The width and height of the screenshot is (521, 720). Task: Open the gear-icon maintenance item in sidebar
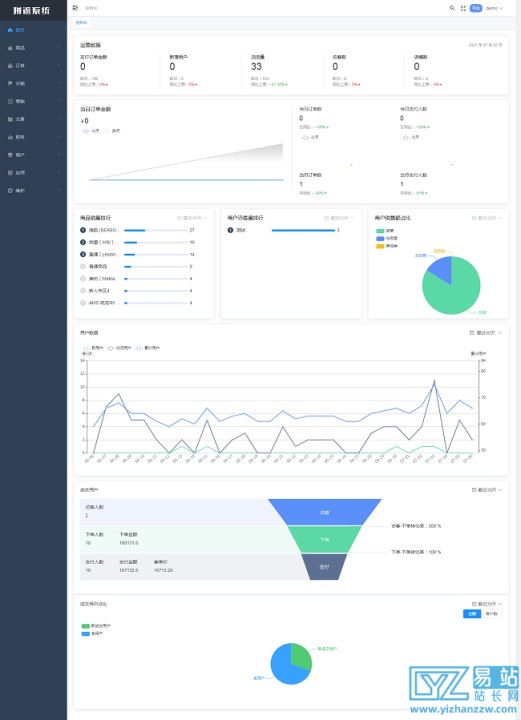point(10,191)
